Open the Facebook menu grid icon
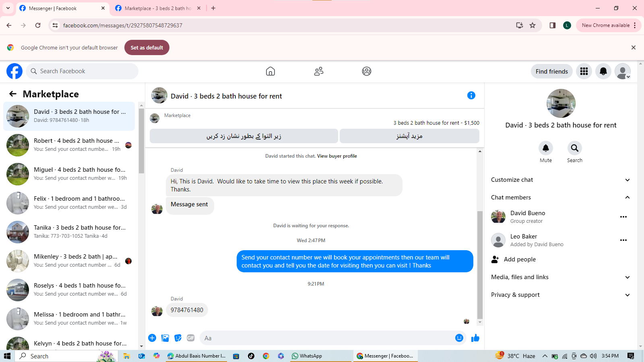Image resolution: width=644 pixels, height=362 pixels. pos(584,71)
